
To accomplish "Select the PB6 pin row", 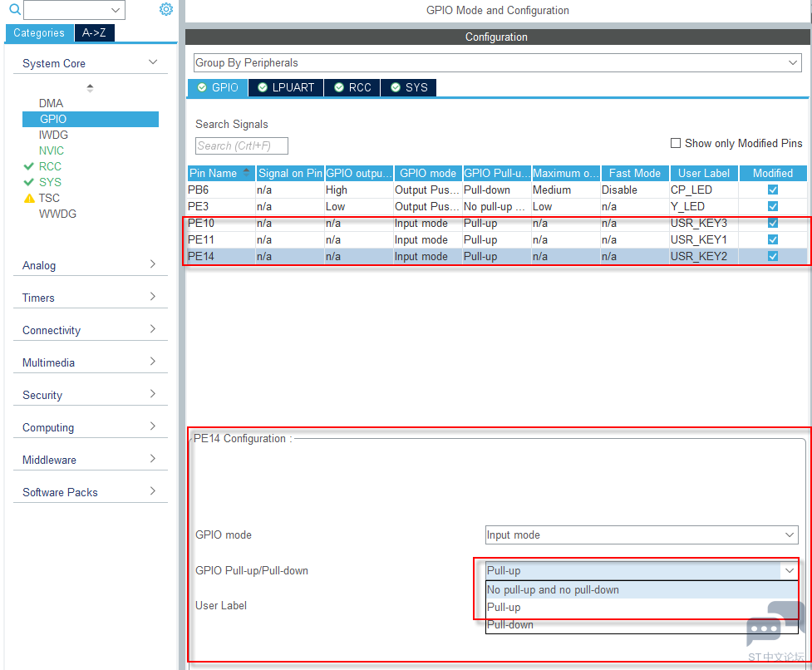I will (x=497, y=190).
